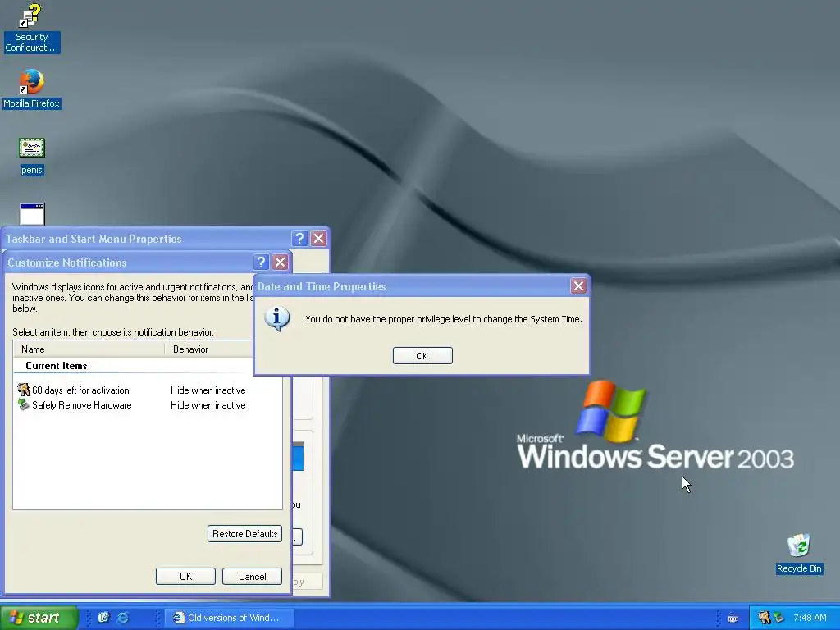
Task: Click activation item's keys icon in list
Action: 24,390
